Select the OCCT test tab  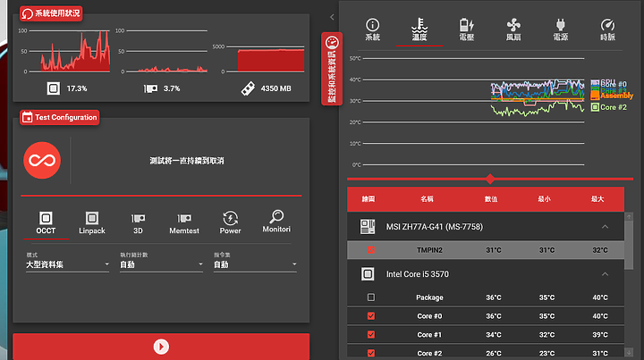click(46, 222)
